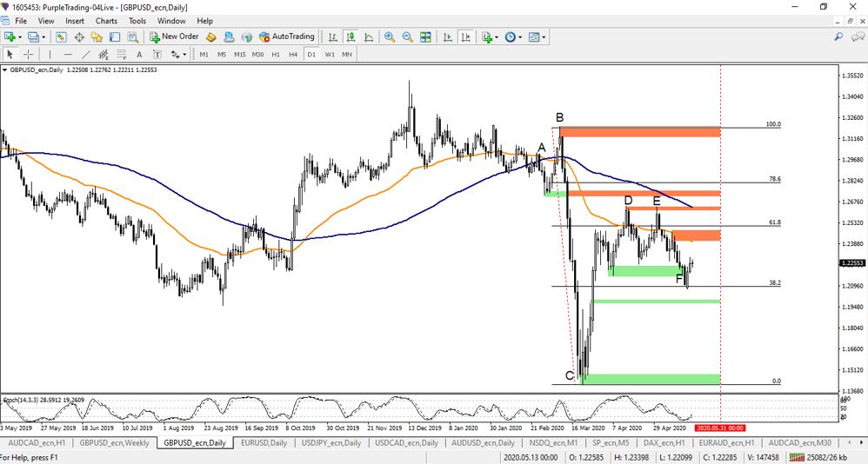Image resolution: width=868 pixels, height=464 pixels.
Task: Select the Fibonacci Retracement tool
Action: tap(123, 54)
